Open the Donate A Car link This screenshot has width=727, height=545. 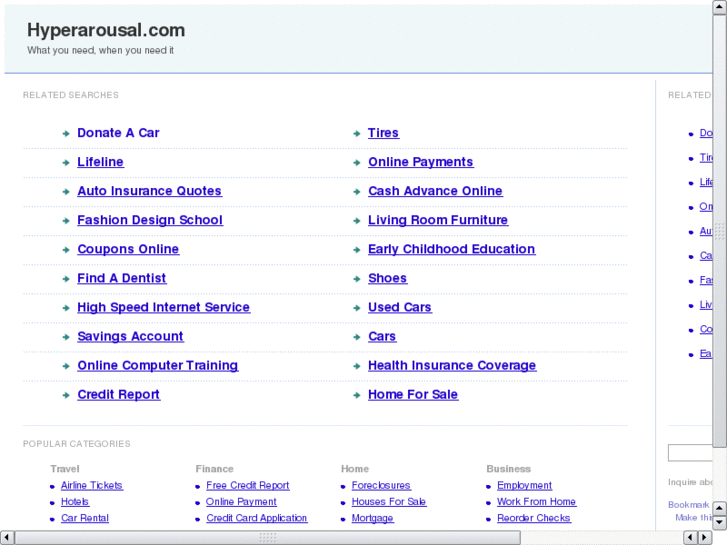118,133
